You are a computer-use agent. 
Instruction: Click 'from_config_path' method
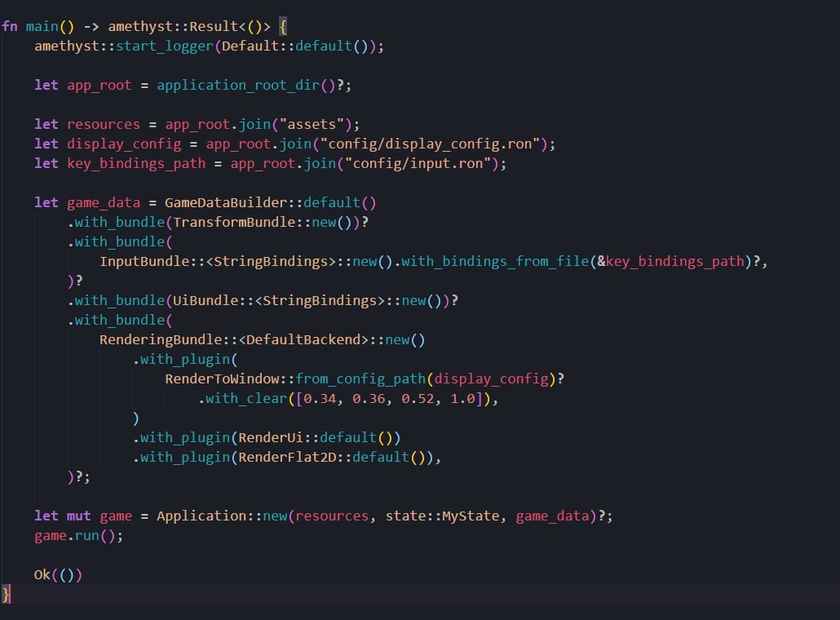[x=360, y=379]
